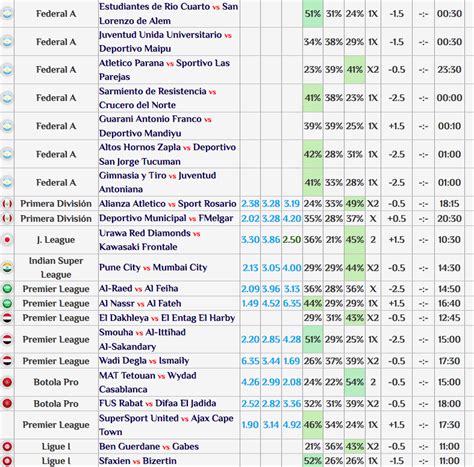Click away odds 4.20 for Deportivo Municipal match
474x467 pixels.
tap(292, 219)
